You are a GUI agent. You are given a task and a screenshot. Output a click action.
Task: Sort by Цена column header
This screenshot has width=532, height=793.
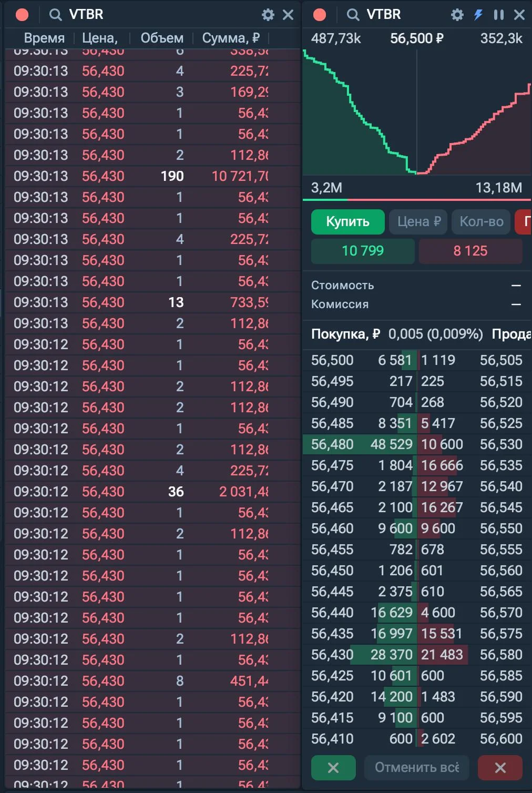100,38
